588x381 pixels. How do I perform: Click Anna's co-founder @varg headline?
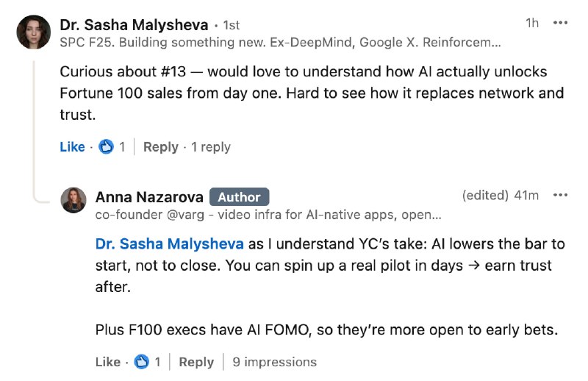(x=268, y=216)
